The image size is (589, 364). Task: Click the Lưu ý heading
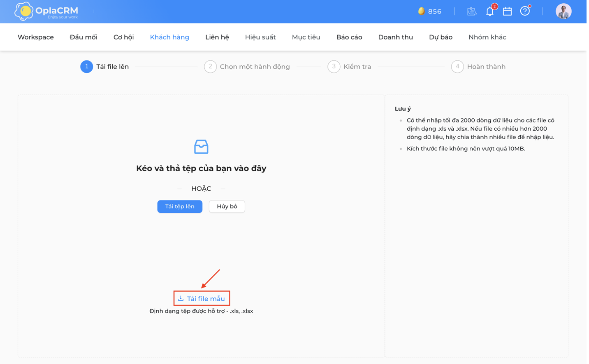pyautogui.click(x=403, y=109)
